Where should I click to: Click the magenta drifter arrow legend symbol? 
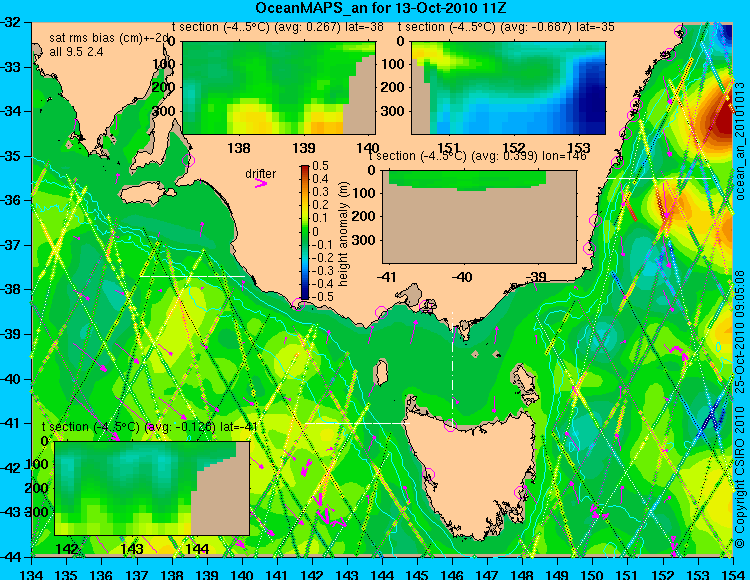click(261, 183)
